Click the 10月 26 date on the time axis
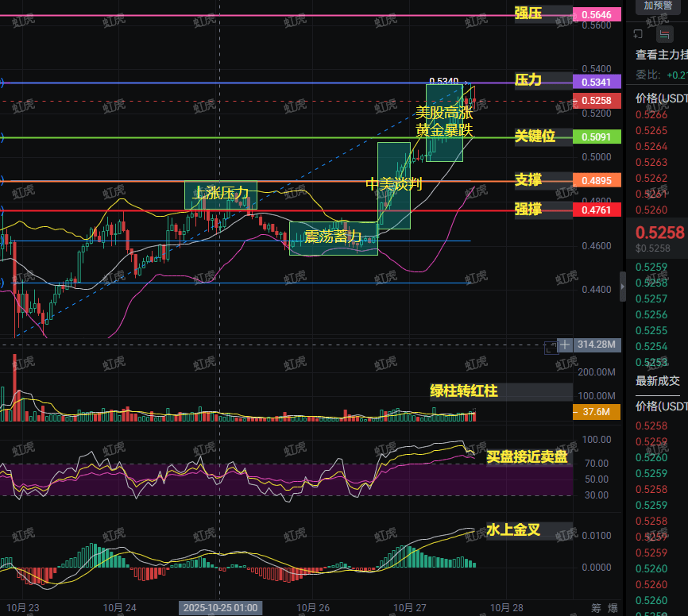This screenshot has width=688, height=616. coord(313,608)
